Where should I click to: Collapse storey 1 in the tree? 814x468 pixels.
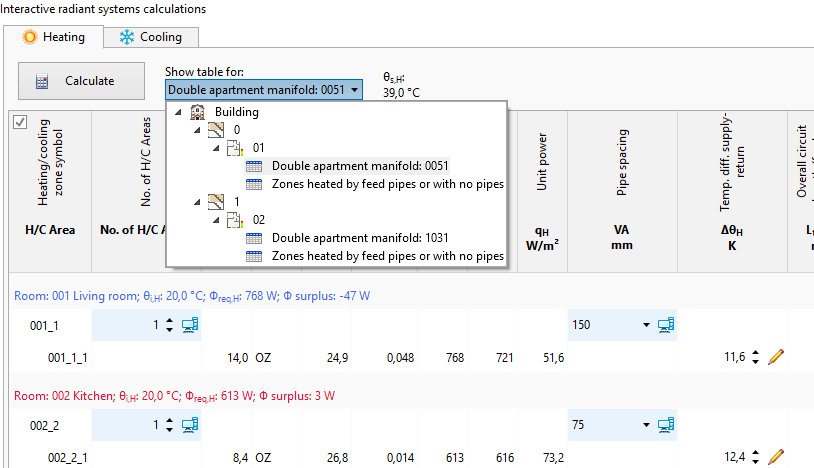[x=197, y=201]
